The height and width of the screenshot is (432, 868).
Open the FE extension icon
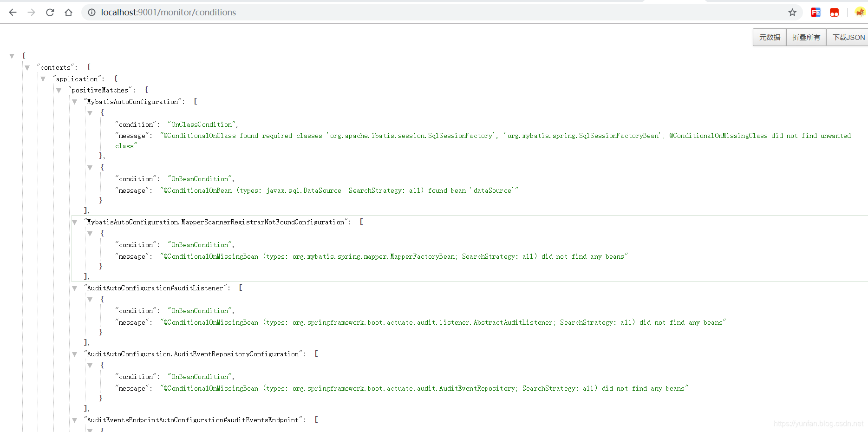click(x=816, y=13)
